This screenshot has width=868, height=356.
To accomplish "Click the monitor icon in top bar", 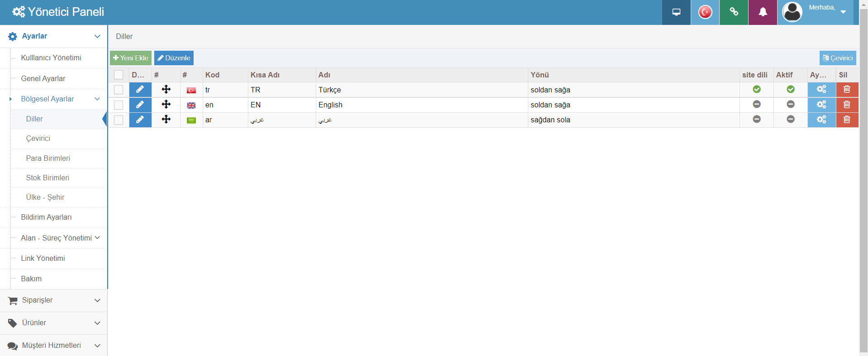I will tap(676, 12).
